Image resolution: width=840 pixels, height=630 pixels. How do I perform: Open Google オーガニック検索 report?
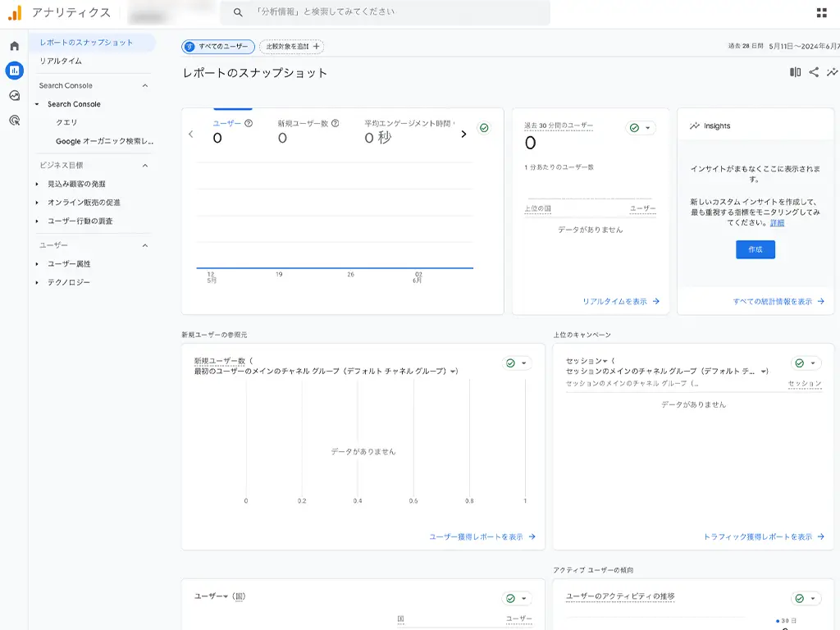(104, 141)
